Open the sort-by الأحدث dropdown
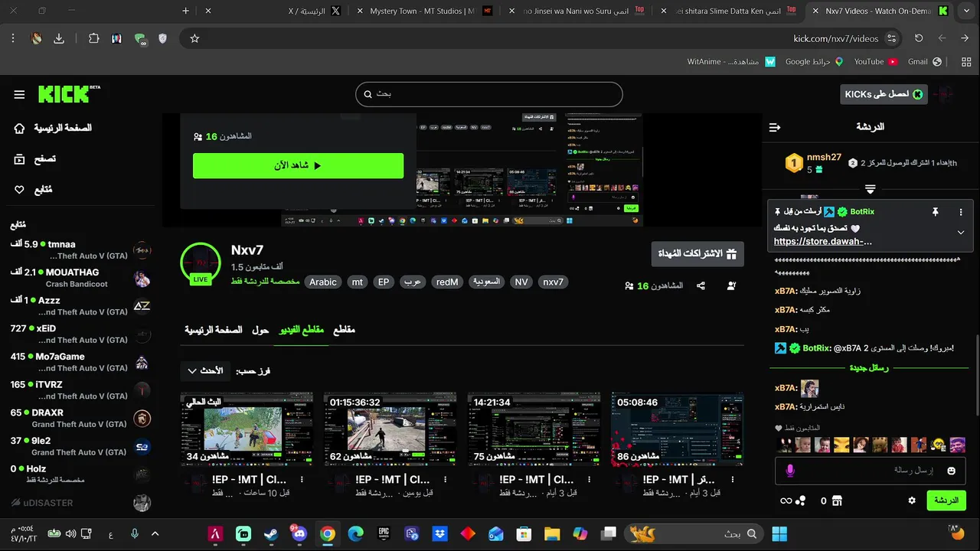 (206, 371)
